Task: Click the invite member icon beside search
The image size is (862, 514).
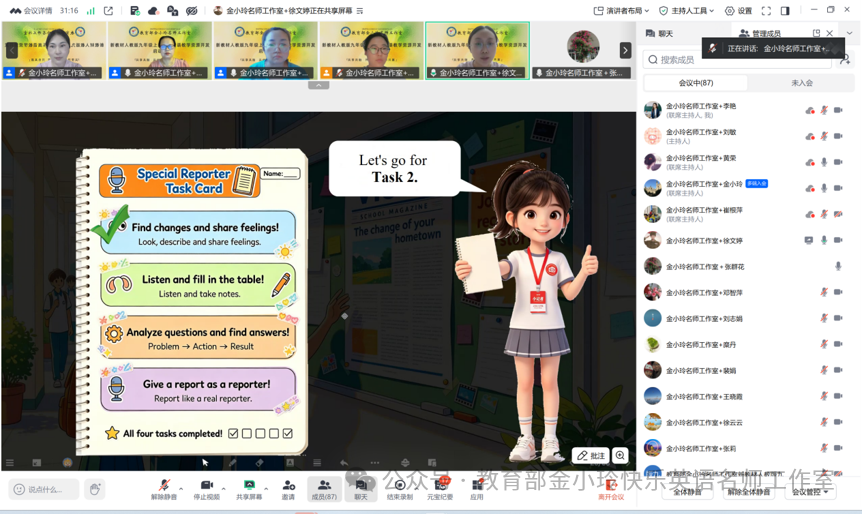Action: (845, 59)
